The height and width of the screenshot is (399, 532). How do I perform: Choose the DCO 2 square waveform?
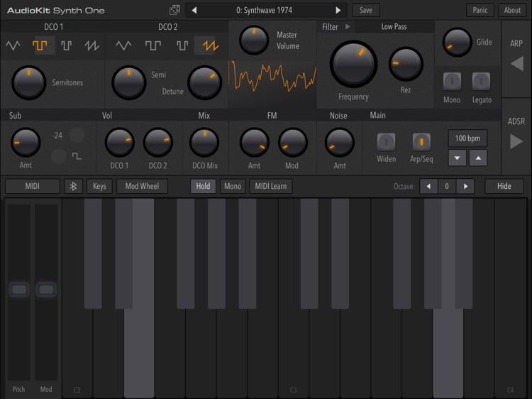[x=153, y=46]
